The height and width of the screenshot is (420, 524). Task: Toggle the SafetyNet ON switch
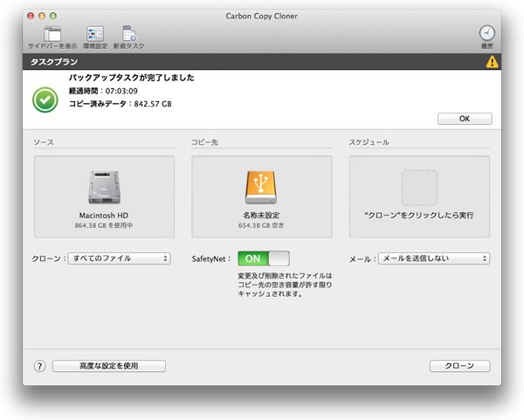pos(264,258)
